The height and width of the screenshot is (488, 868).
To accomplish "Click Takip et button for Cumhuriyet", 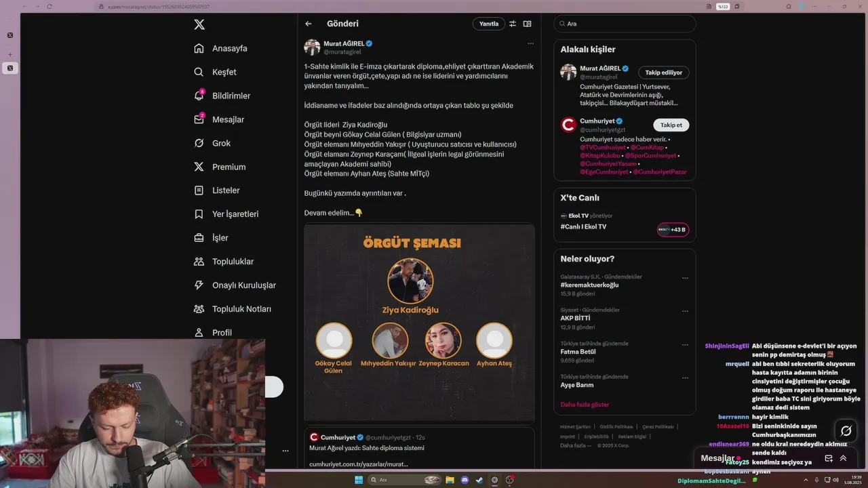I will point(671,125).
